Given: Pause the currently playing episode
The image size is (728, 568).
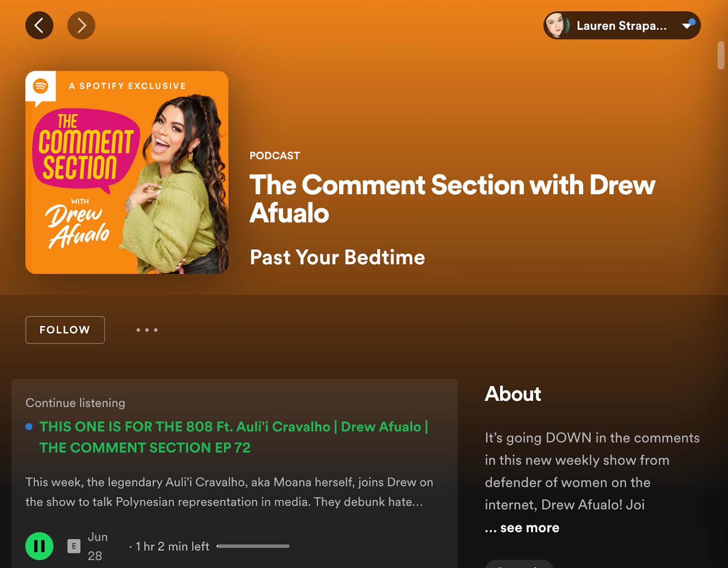Looking at the screenshot, I should pyautogui.click(x=39, y=546).
